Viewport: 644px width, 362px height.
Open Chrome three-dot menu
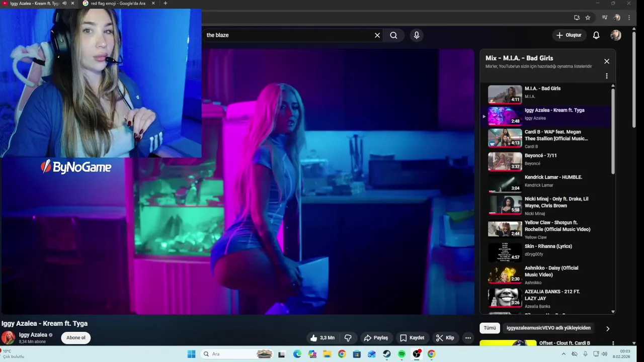(629, 18)
